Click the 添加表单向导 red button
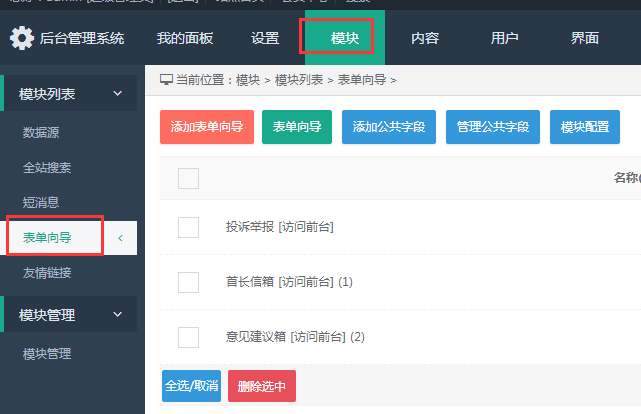The width and height of the screenshot is (641, 414). [207, 127]
